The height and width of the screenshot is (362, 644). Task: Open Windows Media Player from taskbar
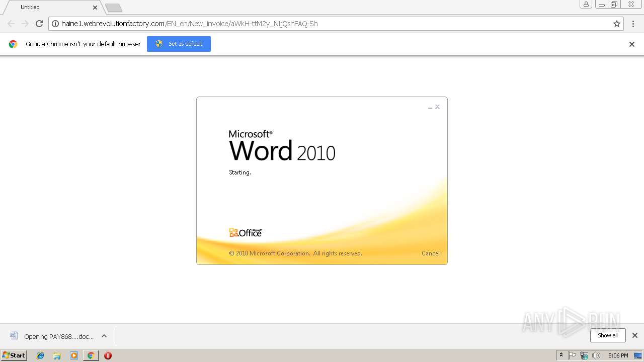74,355
